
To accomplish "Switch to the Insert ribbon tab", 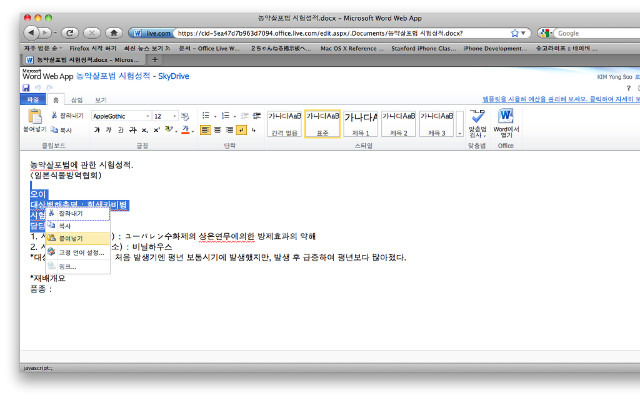I will coord(77,100).
